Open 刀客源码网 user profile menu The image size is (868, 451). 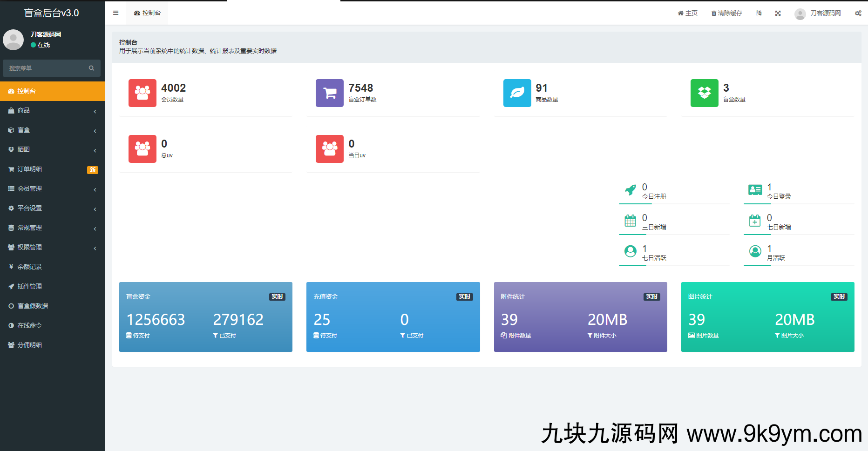[818, 13]
